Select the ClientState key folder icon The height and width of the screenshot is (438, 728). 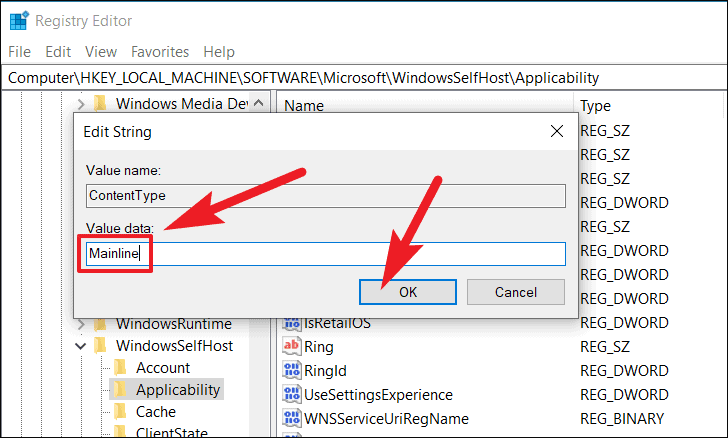tap(120, 431)
